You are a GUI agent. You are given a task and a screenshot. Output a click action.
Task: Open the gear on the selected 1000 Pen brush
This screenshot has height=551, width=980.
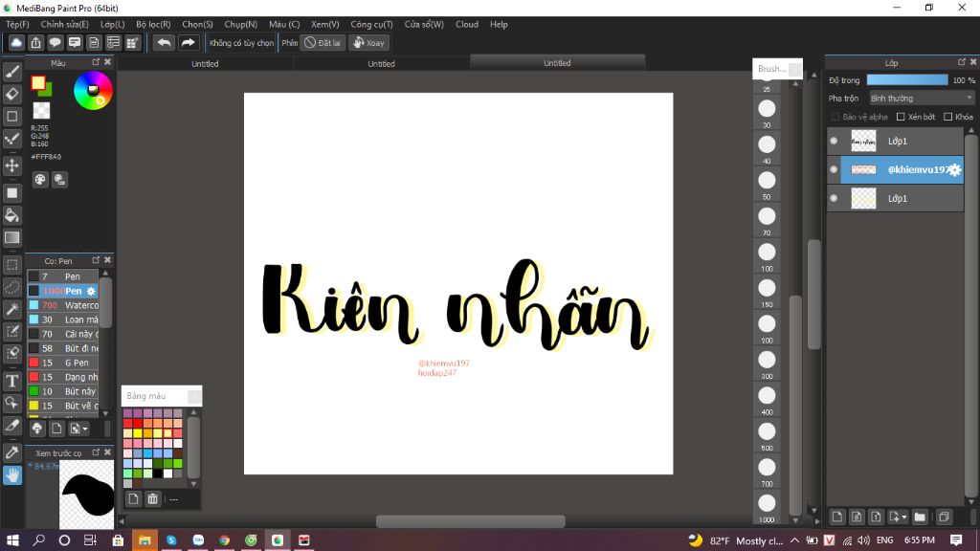click(x=91, y=291)
